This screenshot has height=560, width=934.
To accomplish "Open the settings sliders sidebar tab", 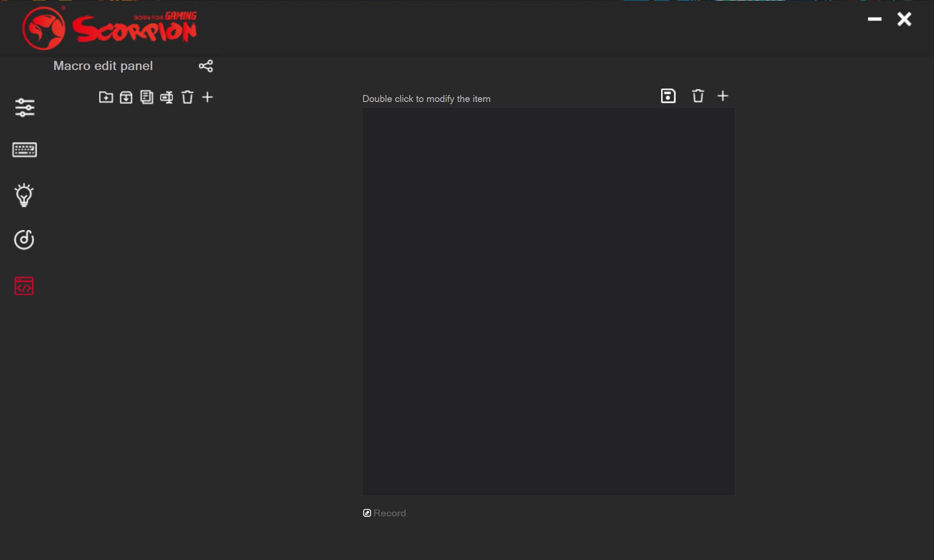I will tap(25, 108).
